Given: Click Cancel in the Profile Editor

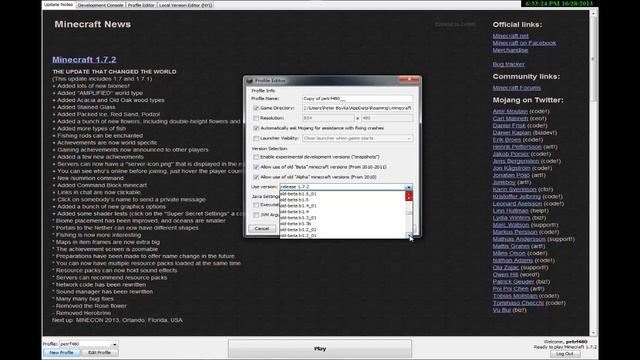Looking at the screenshot, I should pos(262,229).
